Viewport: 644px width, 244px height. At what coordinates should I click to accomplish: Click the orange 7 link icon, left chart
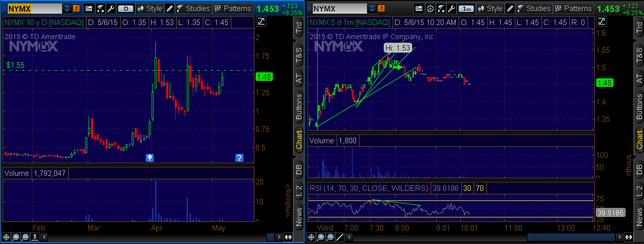76,9
